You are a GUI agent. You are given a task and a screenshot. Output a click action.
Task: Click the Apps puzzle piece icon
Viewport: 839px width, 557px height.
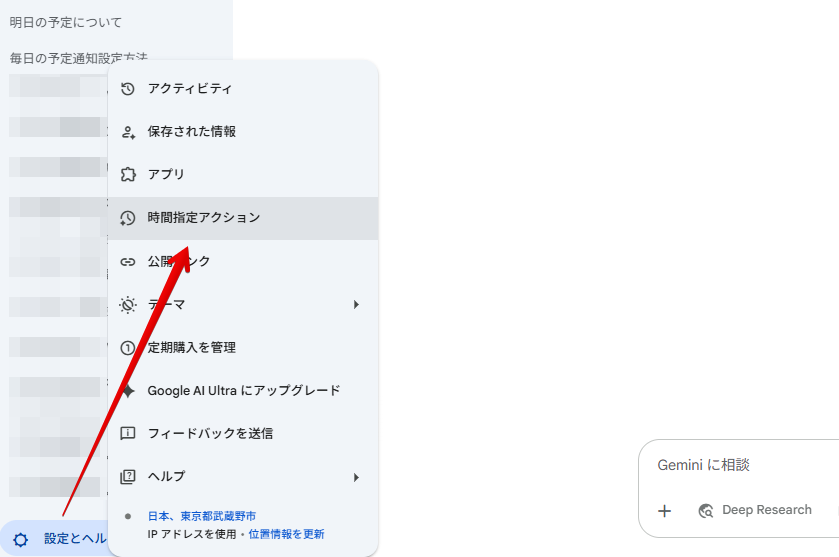click(127, 174)
